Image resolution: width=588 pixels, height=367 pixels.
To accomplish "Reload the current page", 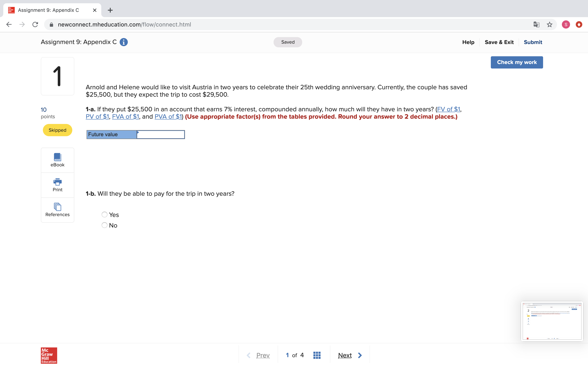I will pos(35,24).
